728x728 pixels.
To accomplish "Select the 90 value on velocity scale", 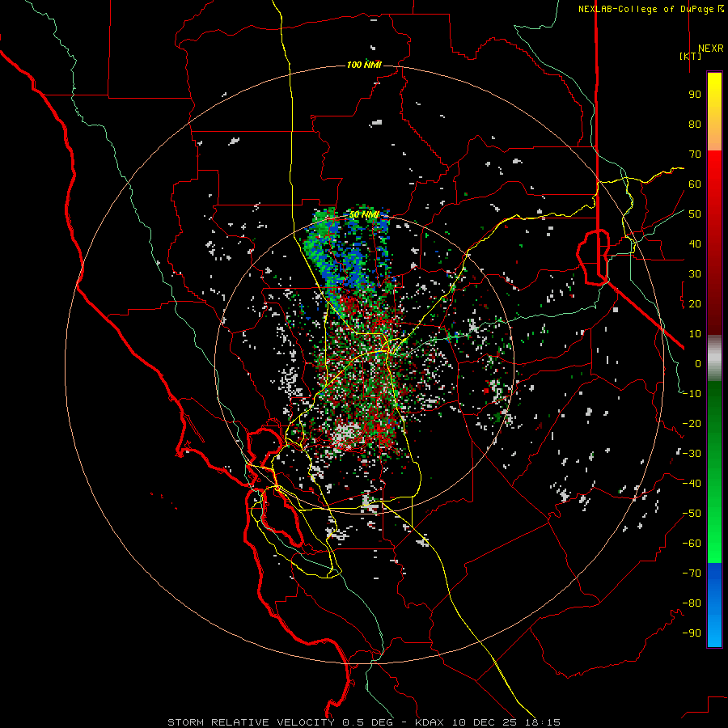I will coord(695,95).
